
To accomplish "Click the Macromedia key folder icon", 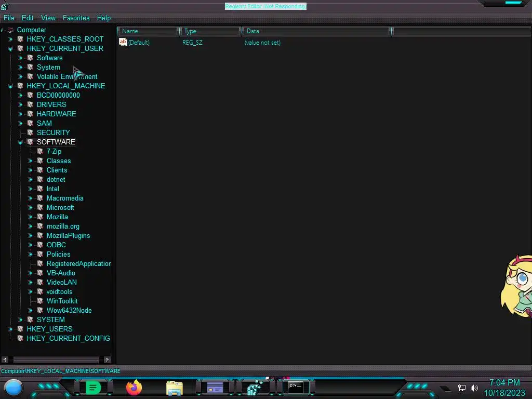I will (40, 198).
